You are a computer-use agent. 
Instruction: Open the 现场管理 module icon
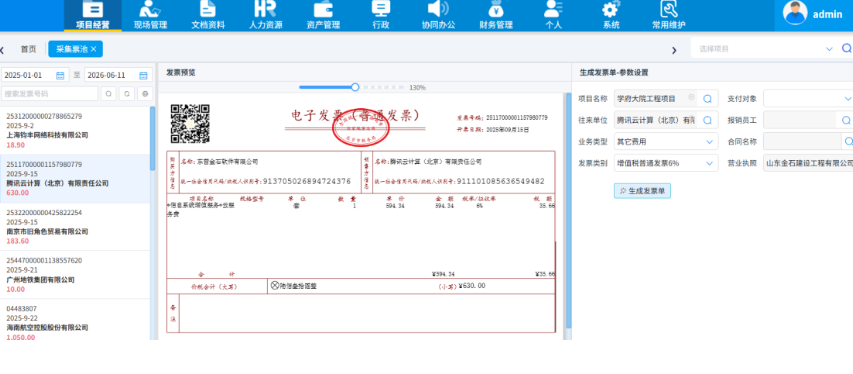coord(150,9)
